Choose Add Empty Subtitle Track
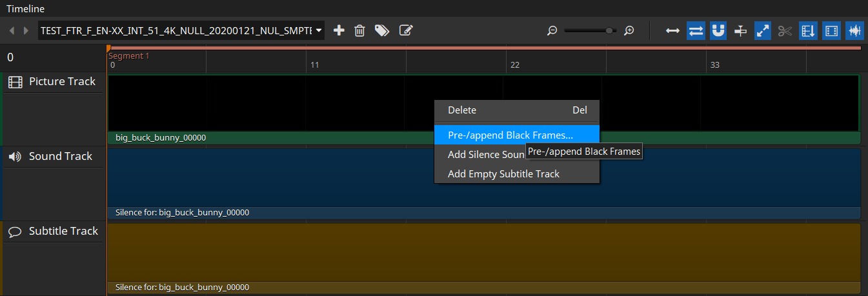The width and height of the screenshot is (868, 296). pos(503,173)
